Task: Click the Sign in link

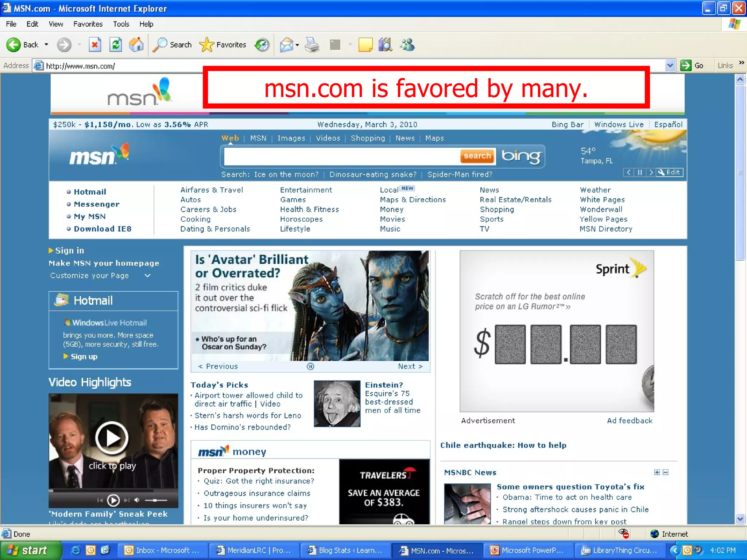Action: (69, 250)
